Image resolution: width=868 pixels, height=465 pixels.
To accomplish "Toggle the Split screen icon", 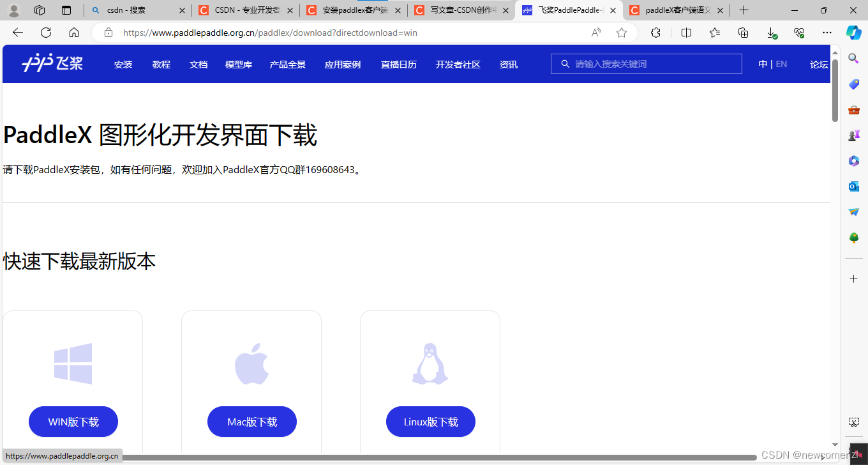I will tap(686, 33).
